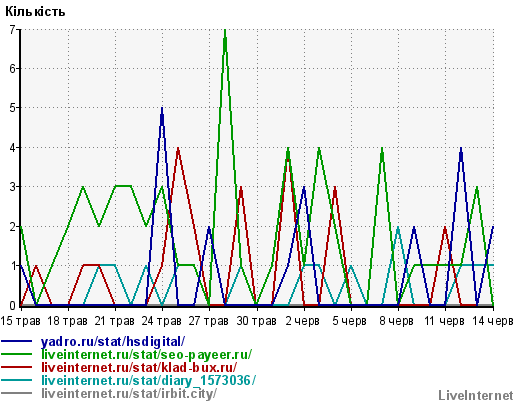Screen dimensions: 520x405
Task: Click the LiveInternet watermark text
Action: [x=476, y=396]
